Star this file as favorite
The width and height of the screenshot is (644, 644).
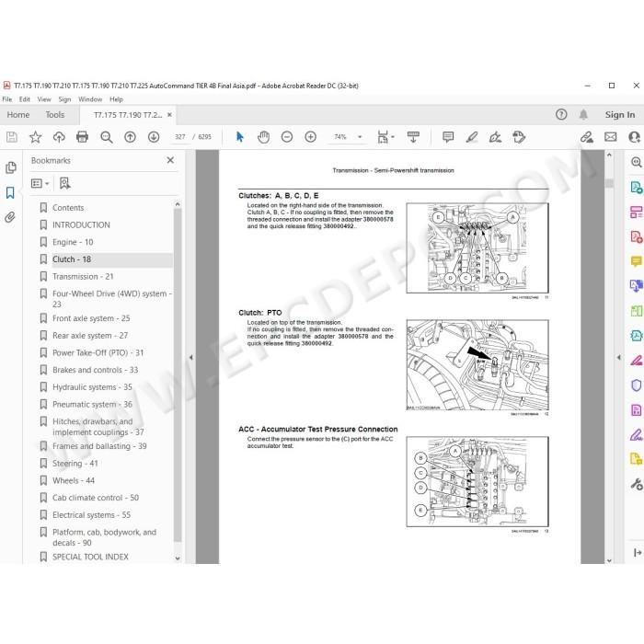coord(35,137)
